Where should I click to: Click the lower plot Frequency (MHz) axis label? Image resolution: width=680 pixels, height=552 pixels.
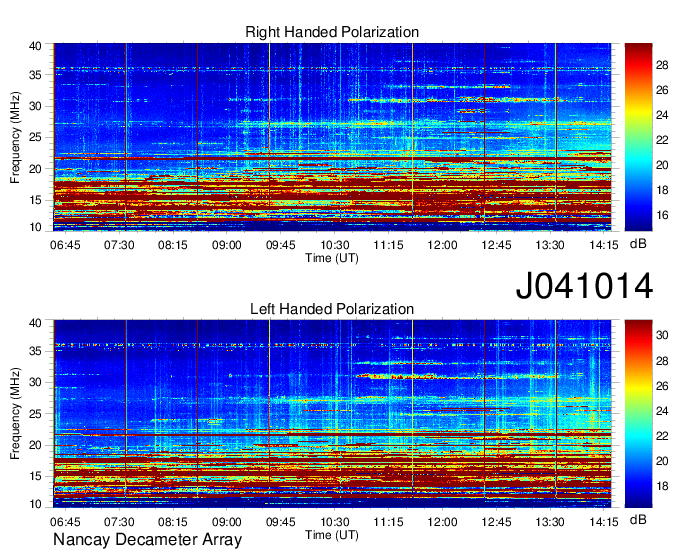point(15,414)
